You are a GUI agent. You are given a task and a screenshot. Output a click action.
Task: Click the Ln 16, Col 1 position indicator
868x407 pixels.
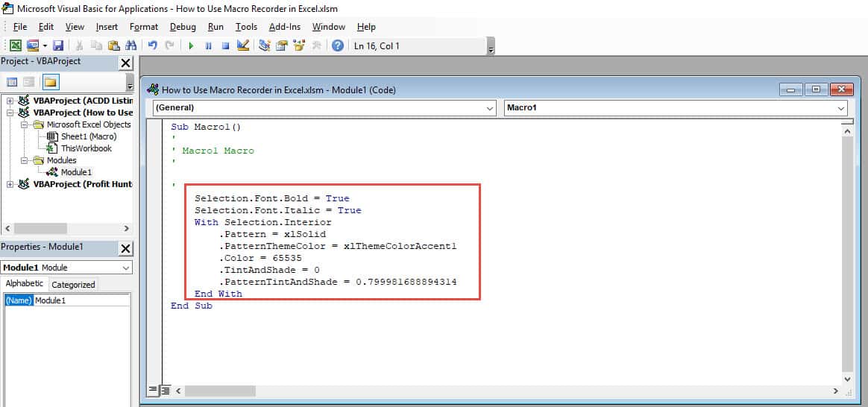[x=377, y=46]
